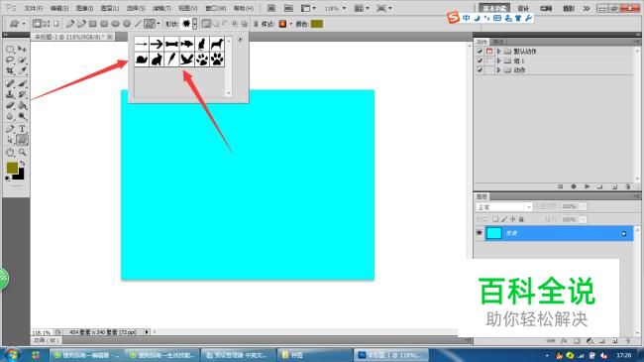This screenshot has height=362, width=644.
Task: Select the bold arrow custom shape
Action: (157, 44)
